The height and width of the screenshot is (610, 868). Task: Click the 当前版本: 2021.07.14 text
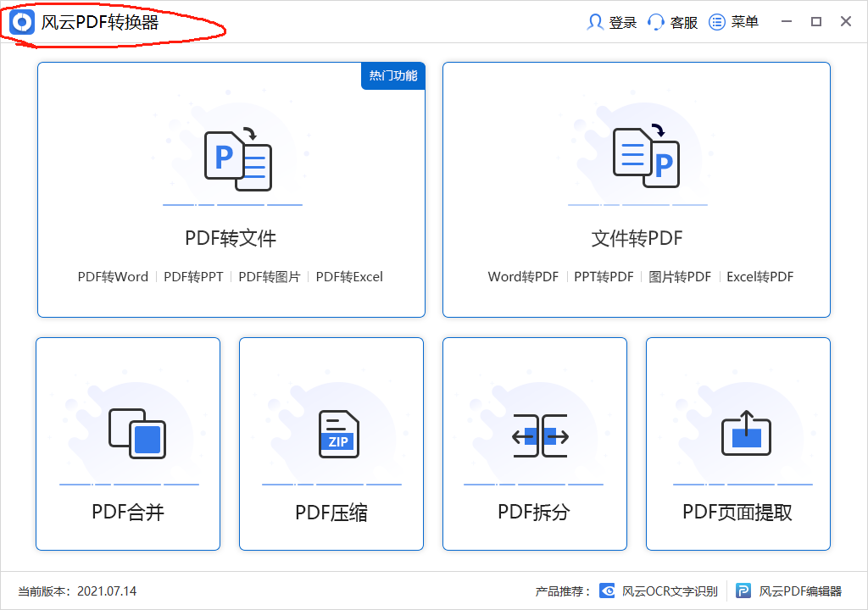77,591
